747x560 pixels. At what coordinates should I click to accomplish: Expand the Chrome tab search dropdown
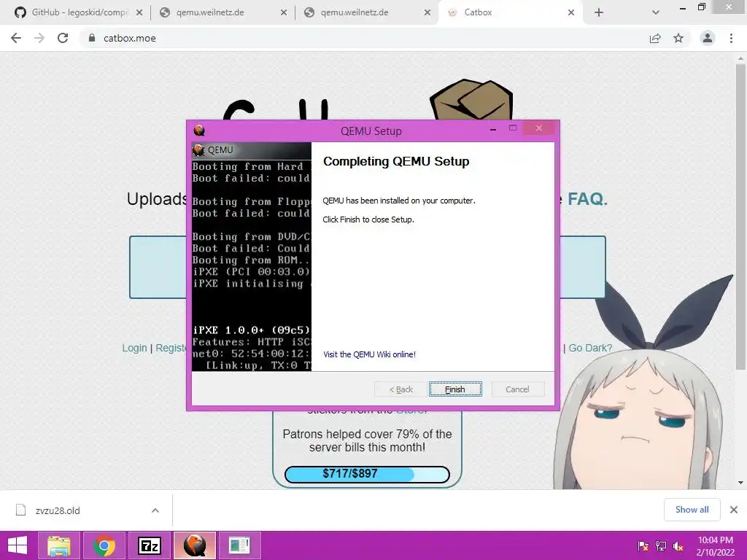click(656, 13)
